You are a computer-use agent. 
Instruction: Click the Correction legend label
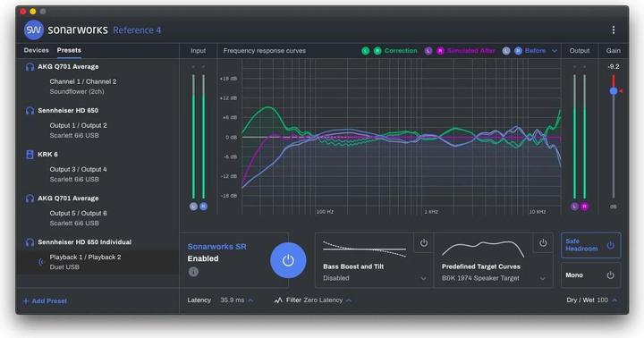[x=401, y=50]
